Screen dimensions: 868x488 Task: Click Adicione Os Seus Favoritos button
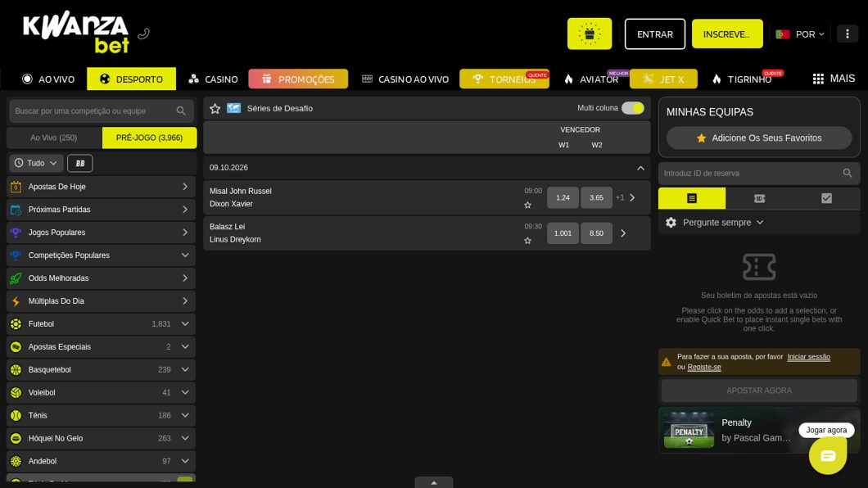click(759, 138)
